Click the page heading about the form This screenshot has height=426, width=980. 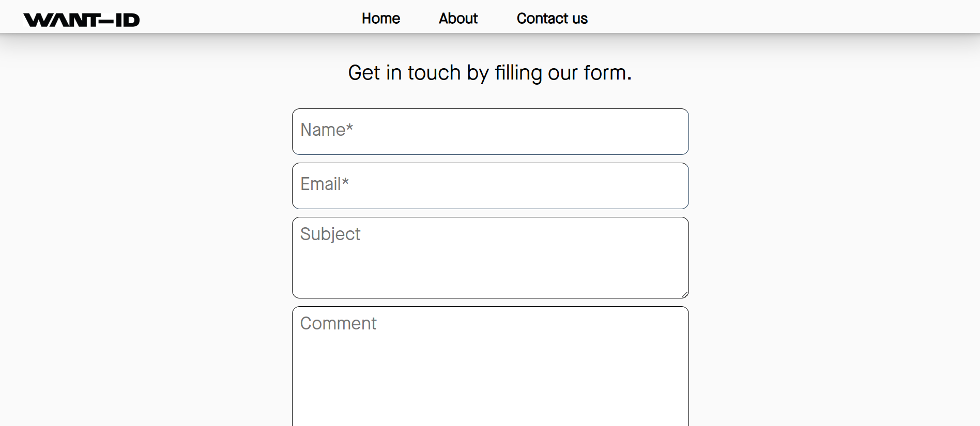[x=489, y=73]
